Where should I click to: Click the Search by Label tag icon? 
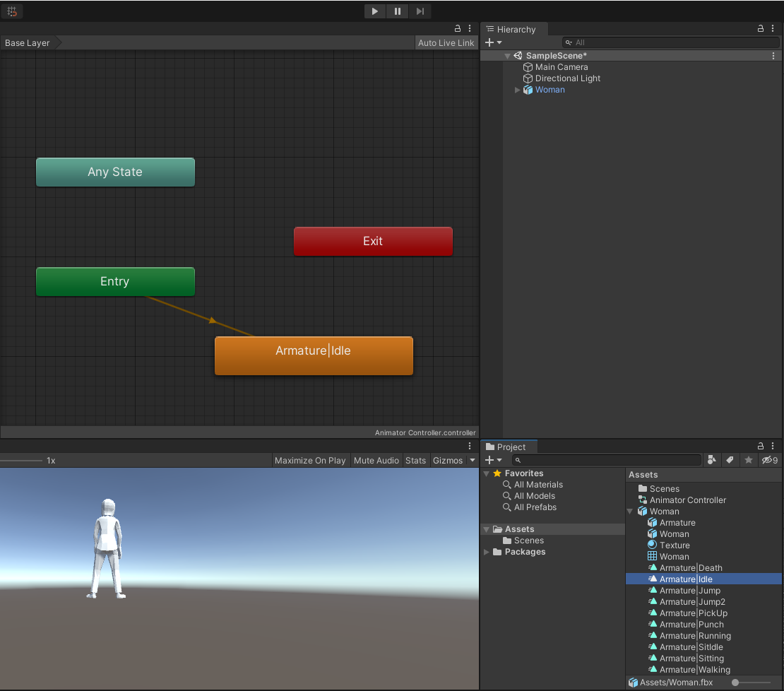tap(730, 460)
